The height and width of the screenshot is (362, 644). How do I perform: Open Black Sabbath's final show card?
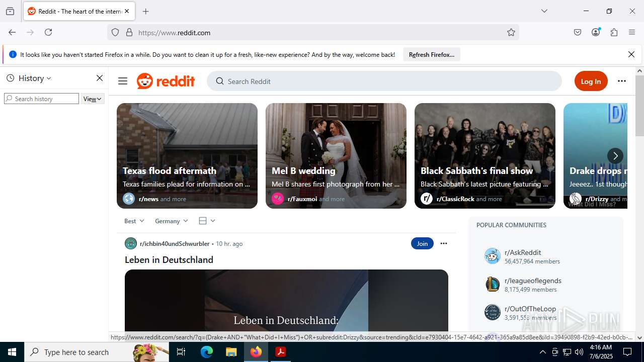(x=485, y=156)
